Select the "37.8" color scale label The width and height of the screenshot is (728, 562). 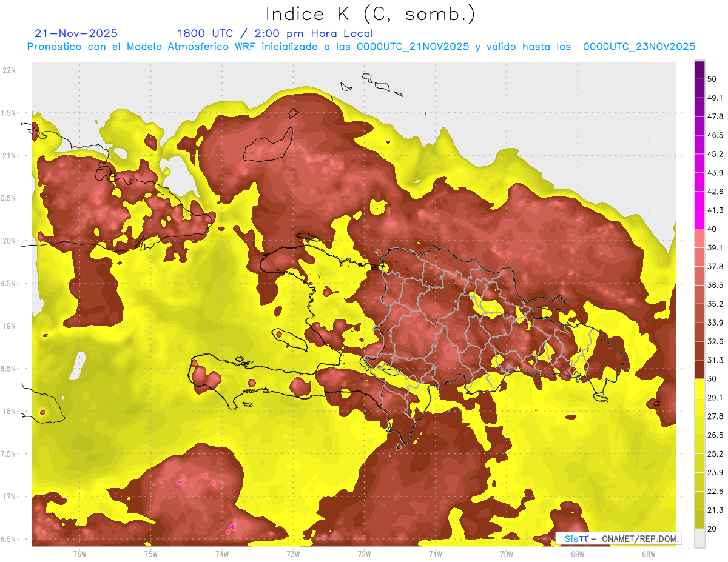(x=715, y=267)
